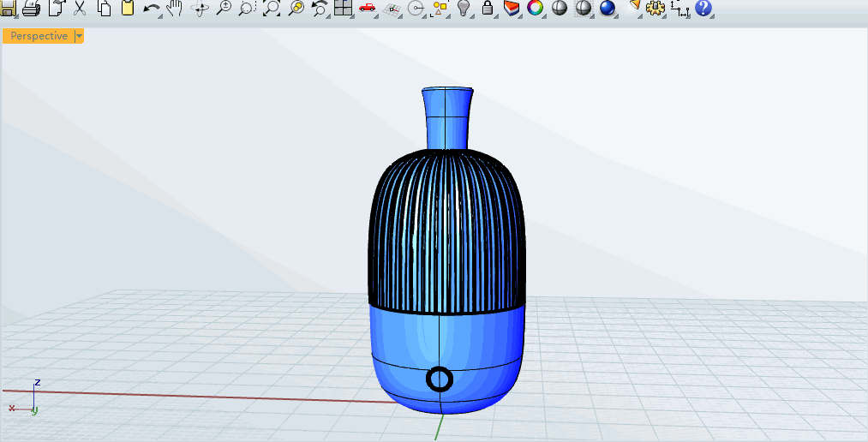
Task: Copy objects using the Copy icon
Action: click(x=104, y=7)
